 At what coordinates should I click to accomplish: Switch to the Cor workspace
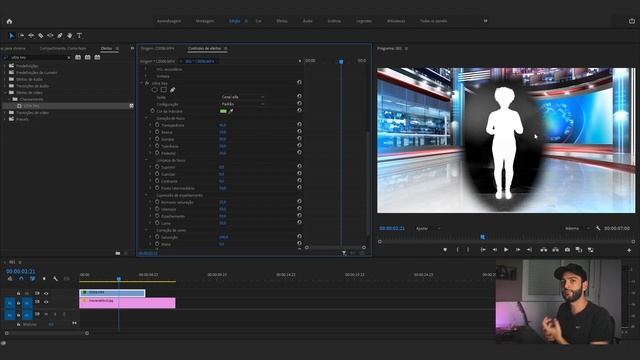coord(258,21)
